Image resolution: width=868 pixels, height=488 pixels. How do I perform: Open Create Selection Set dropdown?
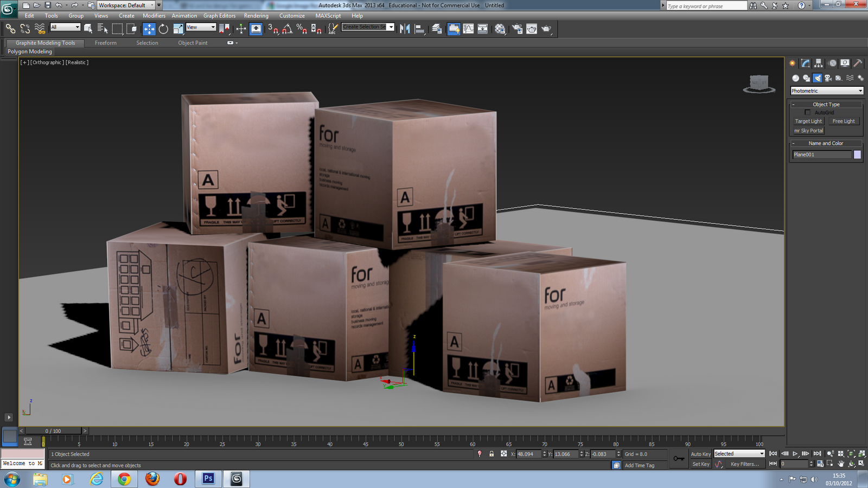tap(368, 27)
